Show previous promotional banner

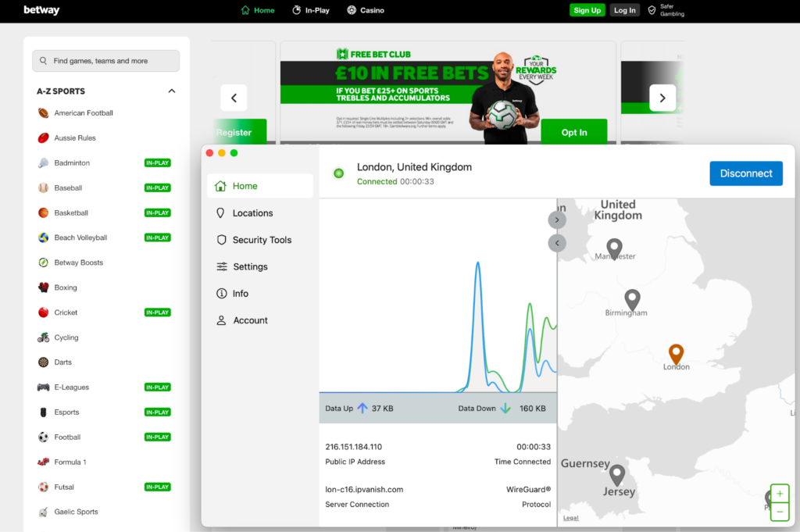234,98
